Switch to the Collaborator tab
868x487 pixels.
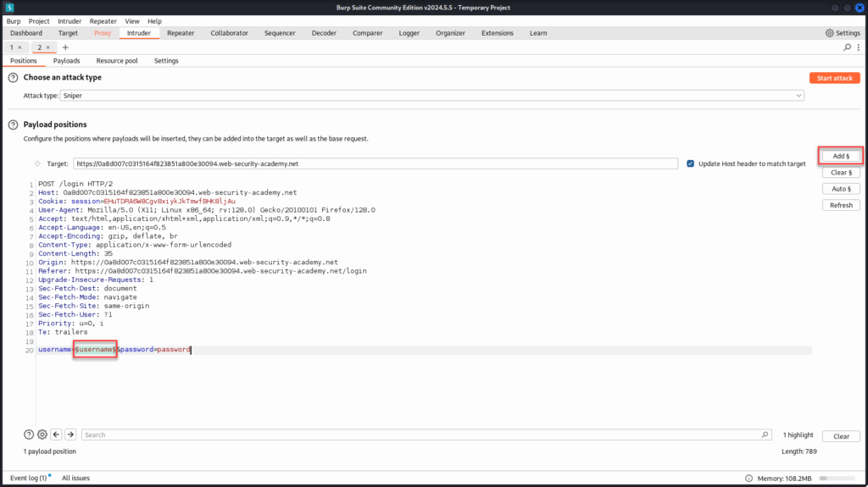[229, 33]
